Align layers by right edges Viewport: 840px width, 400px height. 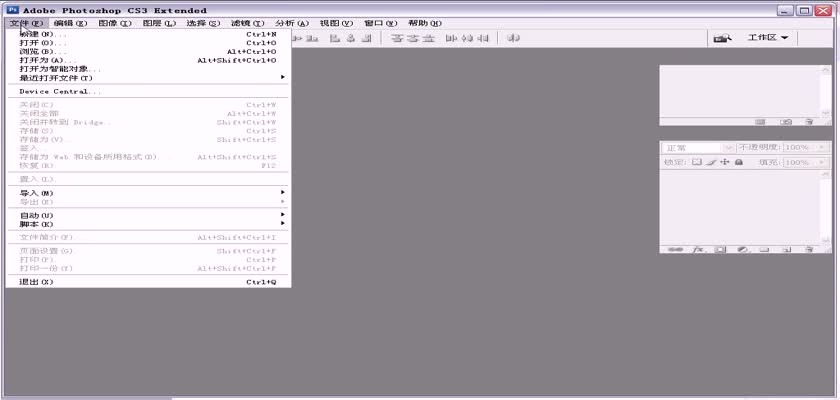click(x=366, y=39)
